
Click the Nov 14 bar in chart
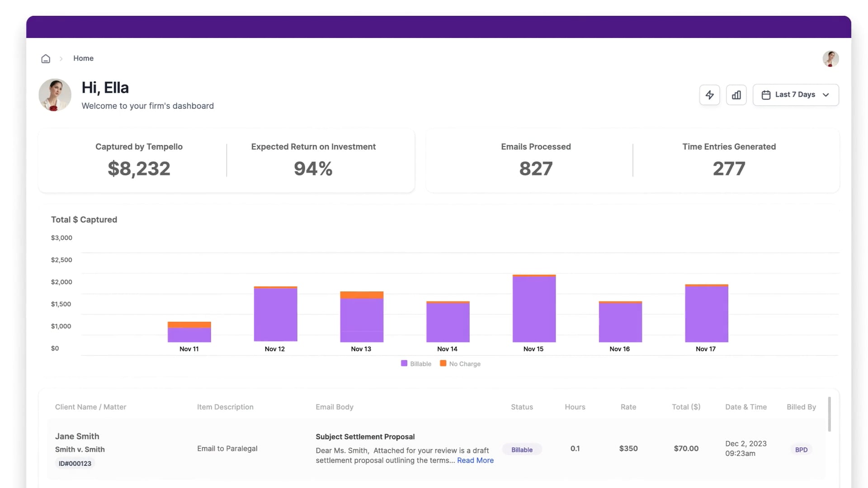[x=448, y=322]
